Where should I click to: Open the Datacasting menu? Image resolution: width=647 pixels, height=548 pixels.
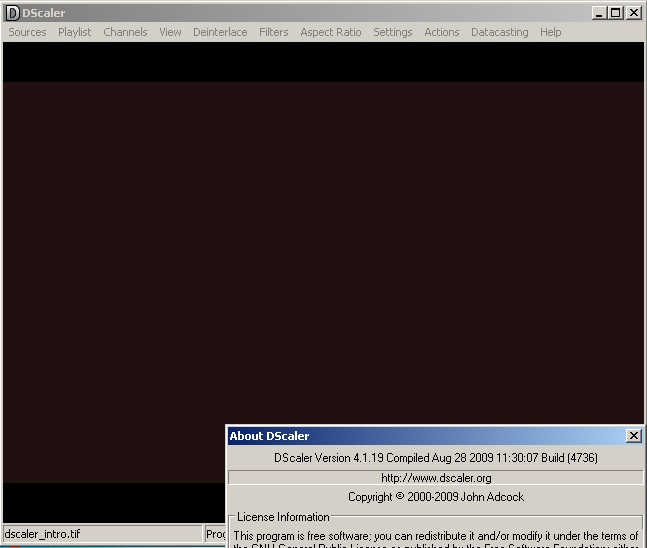tap(499, 32)
